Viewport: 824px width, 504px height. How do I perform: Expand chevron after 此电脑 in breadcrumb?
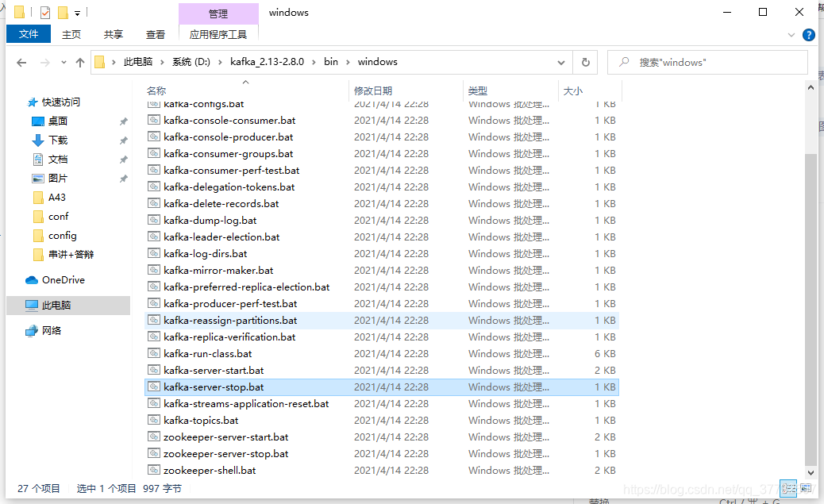coord(163,62)
